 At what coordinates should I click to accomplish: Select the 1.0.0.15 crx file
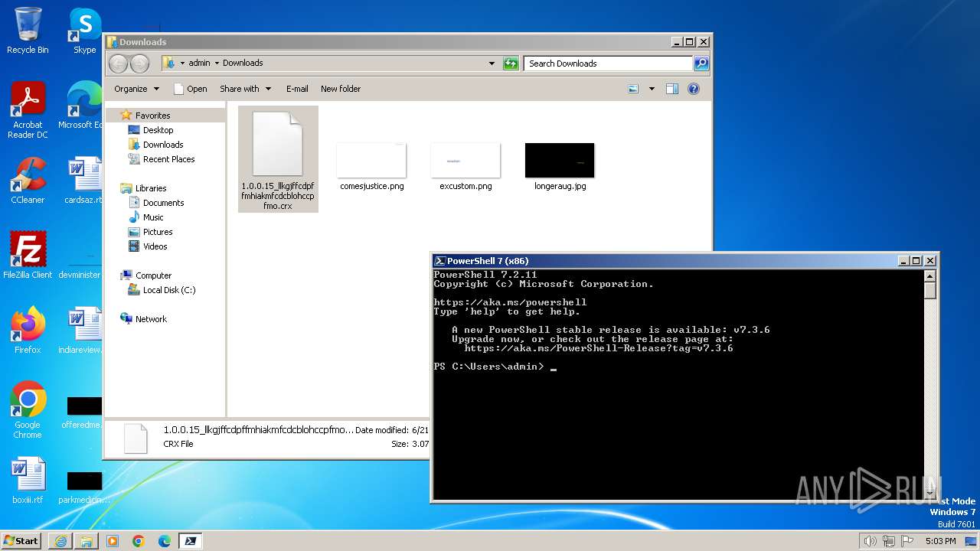pos(278,159)
